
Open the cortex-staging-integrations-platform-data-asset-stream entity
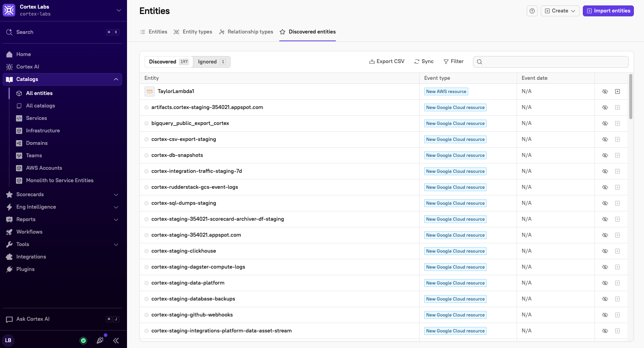point(221,331)
